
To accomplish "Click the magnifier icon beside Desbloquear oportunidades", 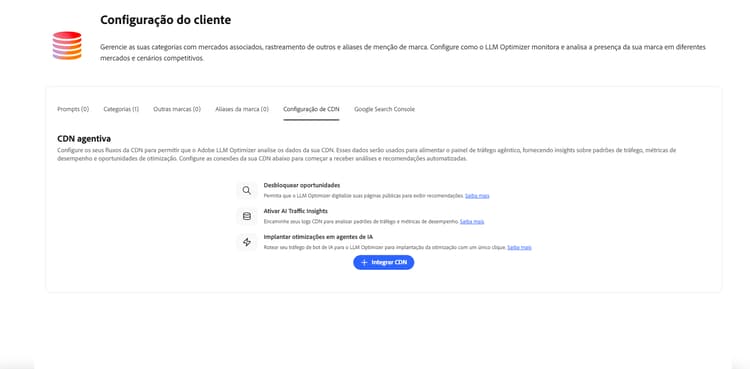I will pos(247,190).
